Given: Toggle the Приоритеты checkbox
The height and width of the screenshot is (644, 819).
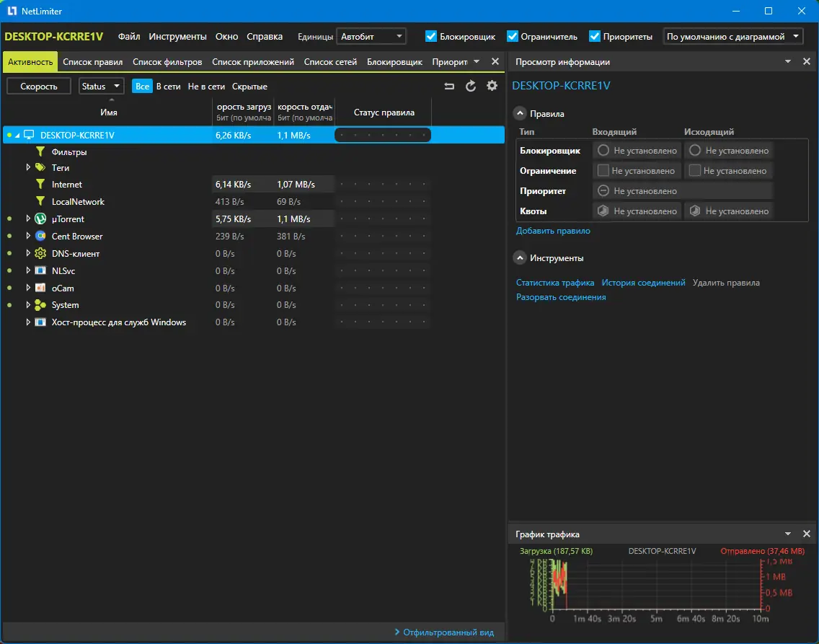Looking at the screenshot, I should click(x=594, y=36).
